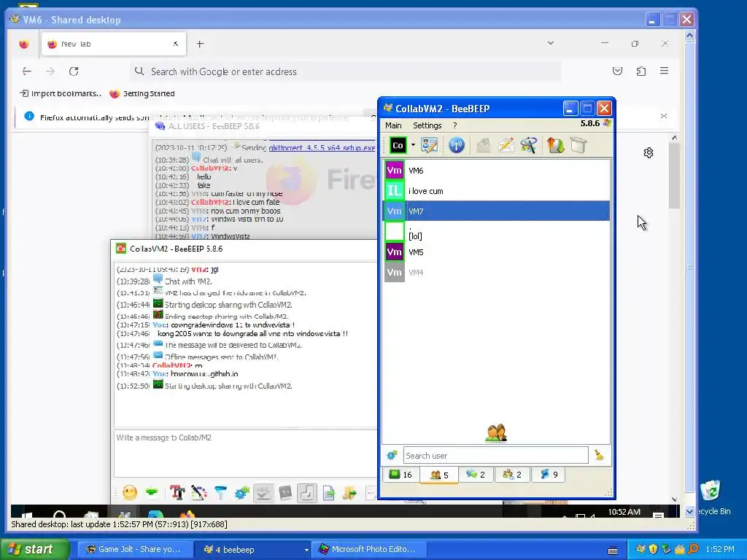Select user VM5 in the list
This screenshot has width=747, height=560.
pos(497,252)
